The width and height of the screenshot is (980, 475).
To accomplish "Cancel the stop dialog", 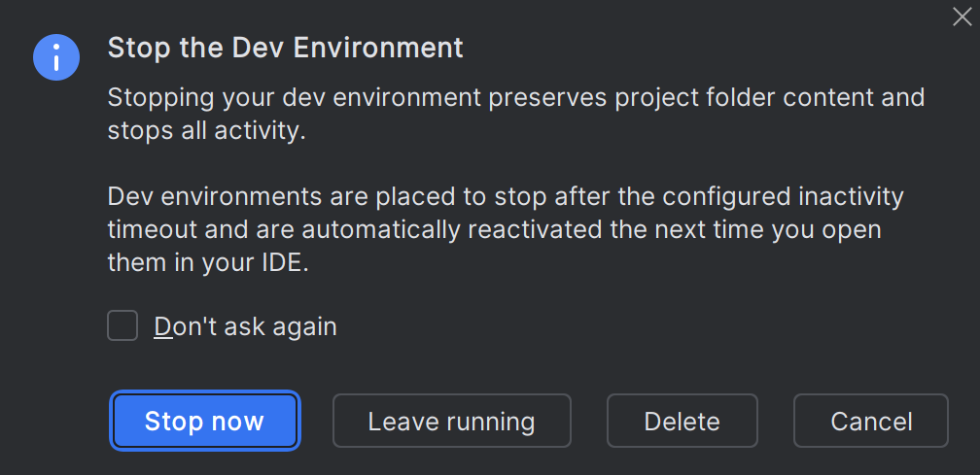I will [x=870, y=421].
